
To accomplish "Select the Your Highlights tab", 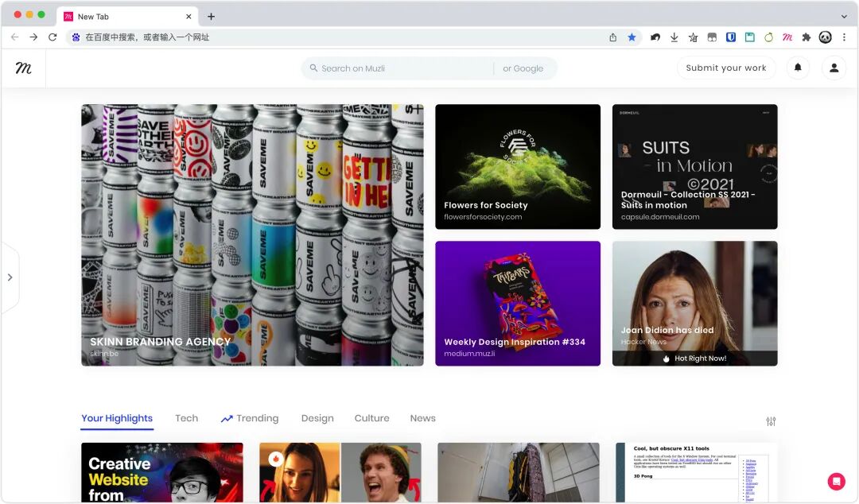I will pos(117,418).
